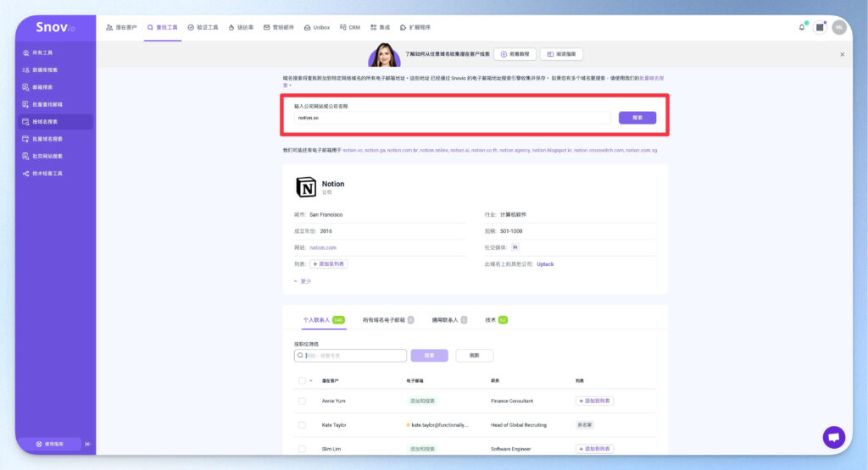
Task: Collapse company details with the 更少 toggle
Action: click(x=303, y=281)
